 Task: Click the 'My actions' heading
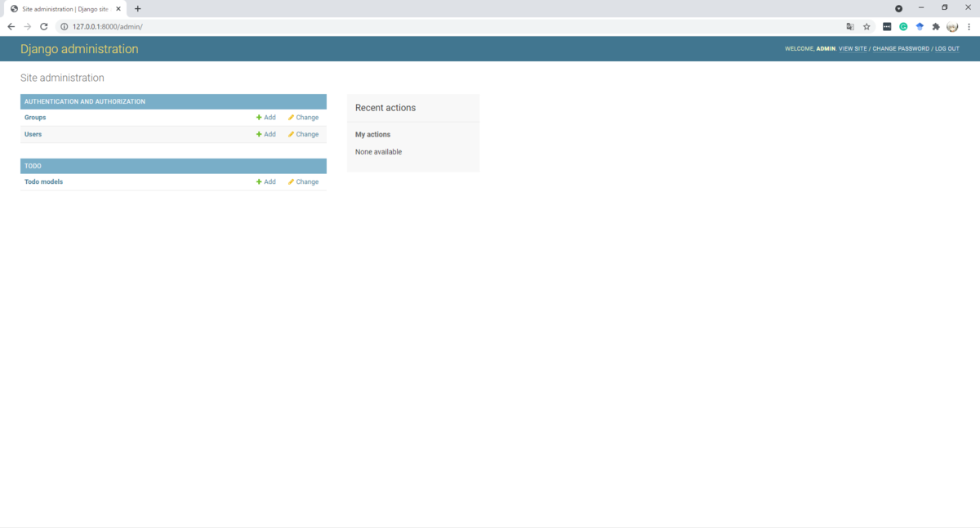click(372, 135)
